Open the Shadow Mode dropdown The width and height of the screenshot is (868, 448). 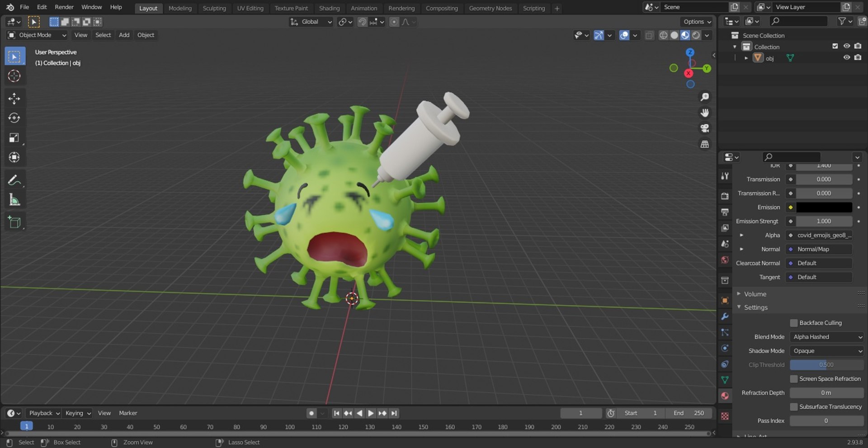(x=827, y=351)
